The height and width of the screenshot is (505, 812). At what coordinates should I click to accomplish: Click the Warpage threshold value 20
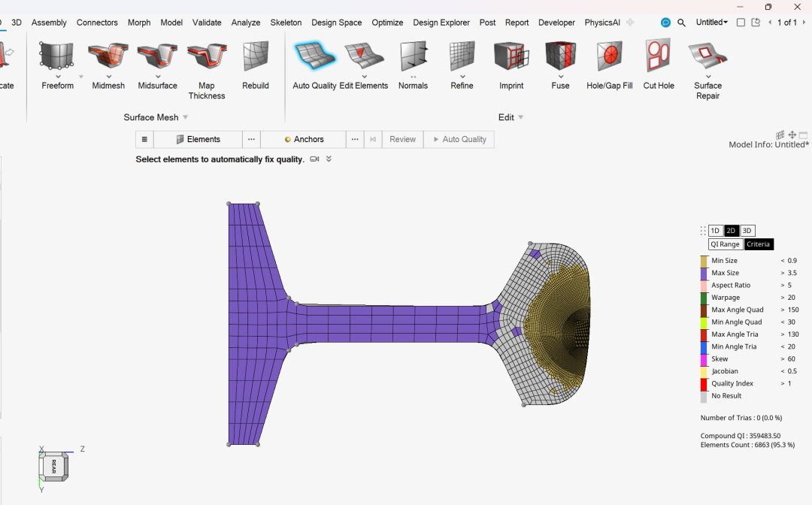tap(791, 298)
